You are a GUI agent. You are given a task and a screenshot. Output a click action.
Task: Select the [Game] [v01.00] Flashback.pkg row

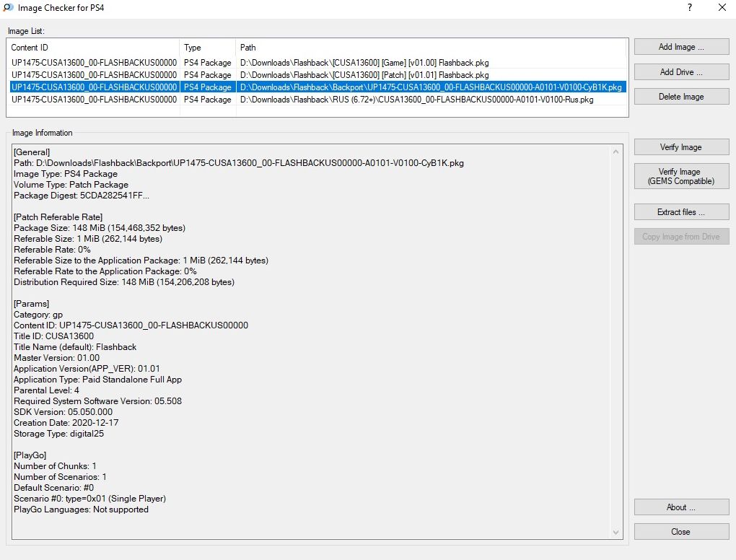point(318,63)
